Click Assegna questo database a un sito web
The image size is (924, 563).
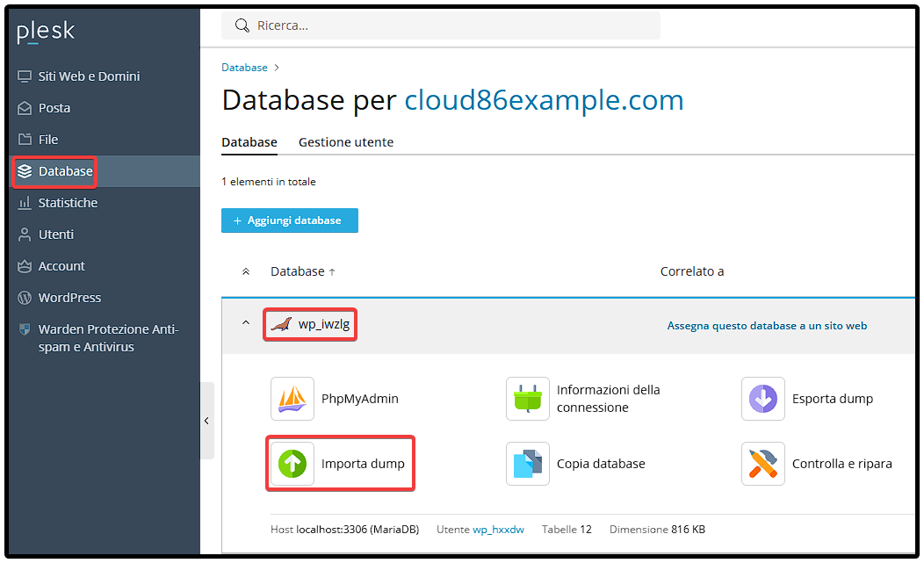pos(767,326)
